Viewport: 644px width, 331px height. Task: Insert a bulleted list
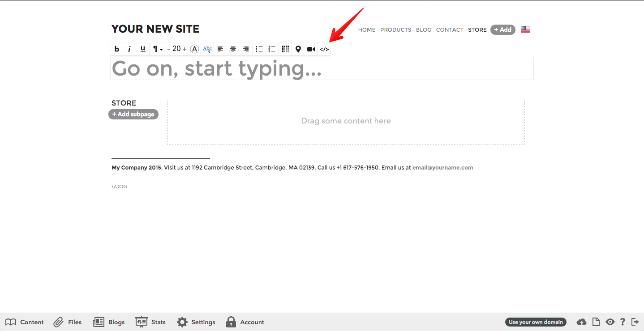(x=259, y=49)
